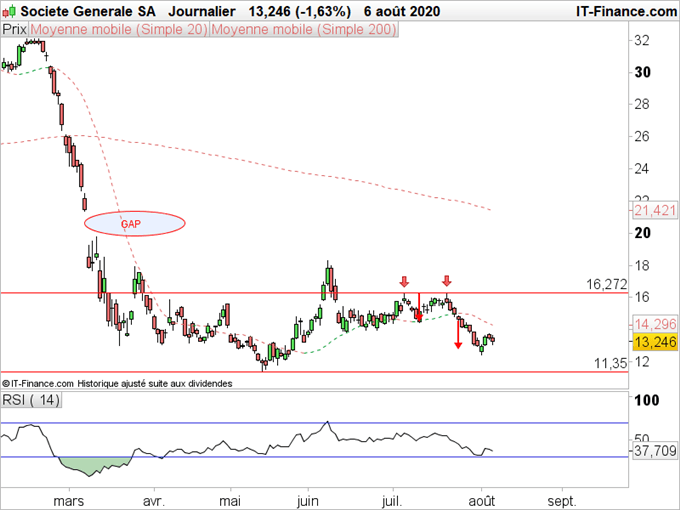Click the juin label on the time axis
Screen dimensions: 680x510
(308, 501)
